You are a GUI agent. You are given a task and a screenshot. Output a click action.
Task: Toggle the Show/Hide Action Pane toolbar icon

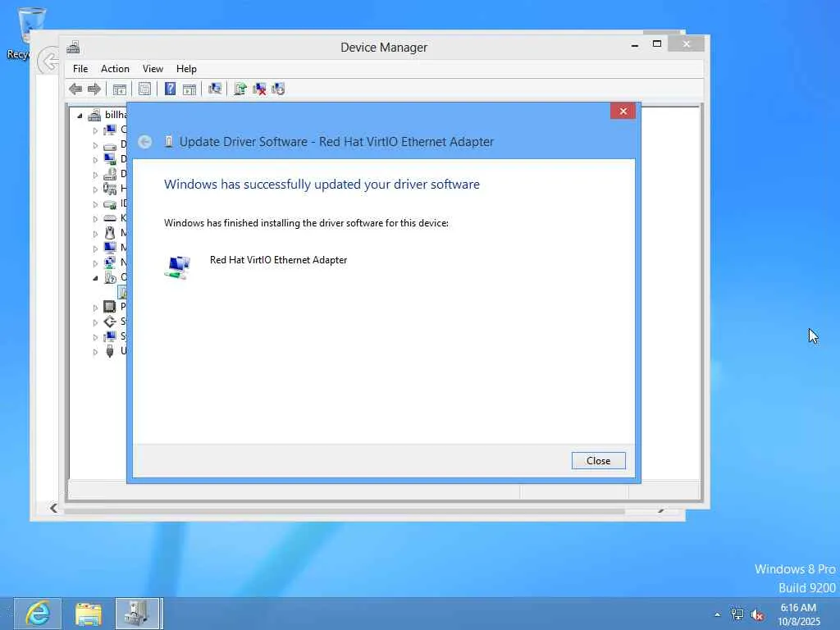pos(189,89)
